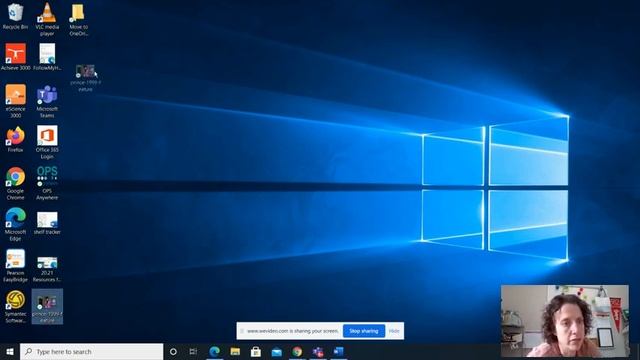Select the Google Chrome desktop shortcut
Viewport: 640px width, 360px height.
pos(16,183)
